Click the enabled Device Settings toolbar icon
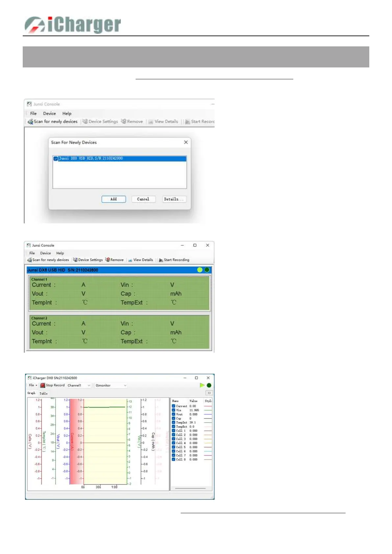The height and width of the screenshot is (554, 392). [75, 260]
